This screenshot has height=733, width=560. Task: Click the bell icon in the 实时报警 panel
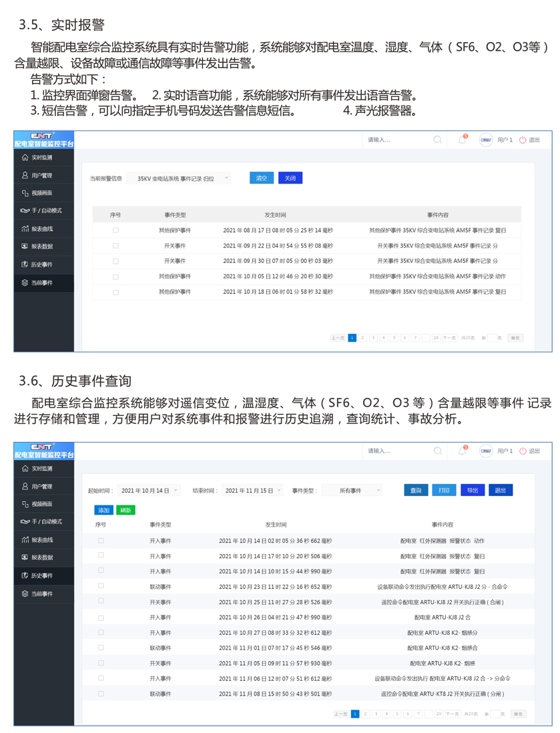click(x=461, y=140)
